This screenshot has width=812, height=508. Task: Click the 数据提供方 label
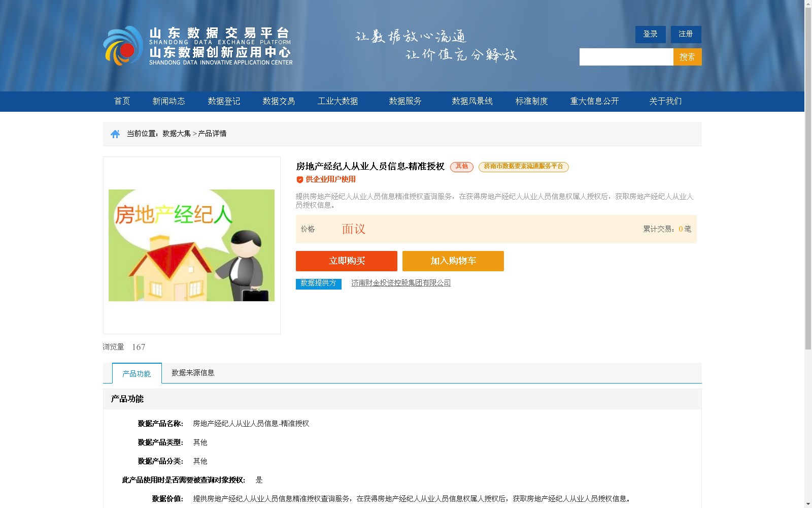(319, 283)
